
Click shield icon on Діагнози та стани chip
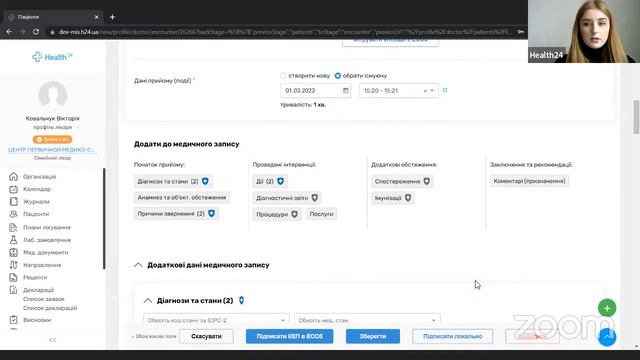pyautogui.click(x=205, y=181)
